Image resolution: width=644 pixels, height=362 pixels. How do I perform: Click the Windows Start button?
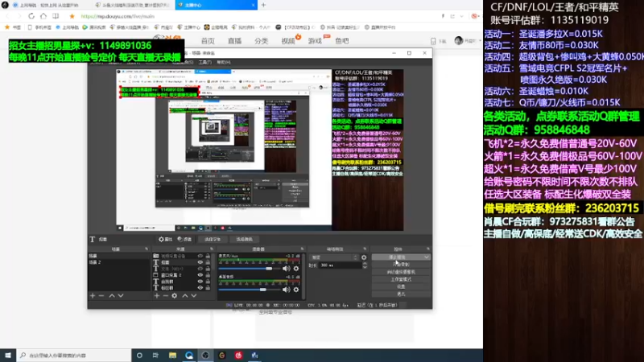[x=8, y=355]
